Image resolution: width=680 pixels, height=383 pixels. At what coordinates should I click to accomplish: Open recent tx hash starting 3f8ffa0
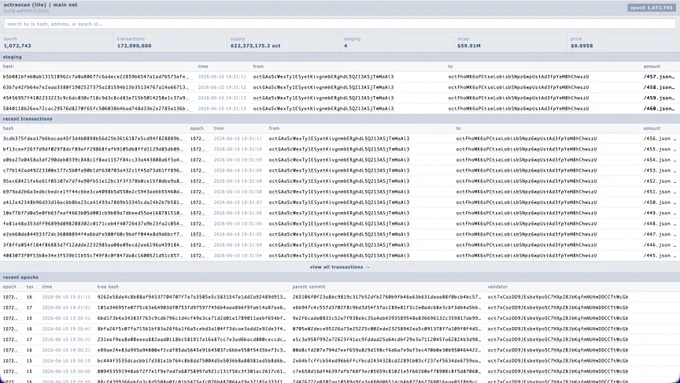pyautogui.click(x=93, y=245)
